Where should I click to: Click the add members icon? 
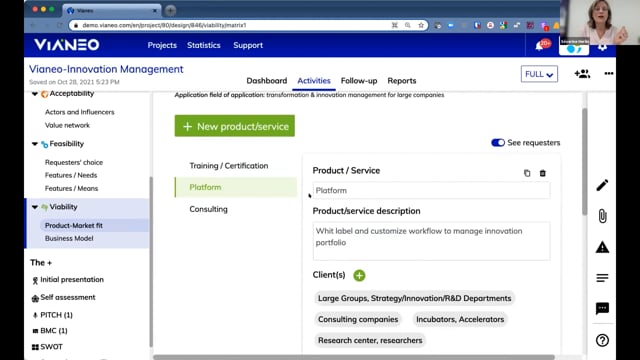[x=582, y=74]
